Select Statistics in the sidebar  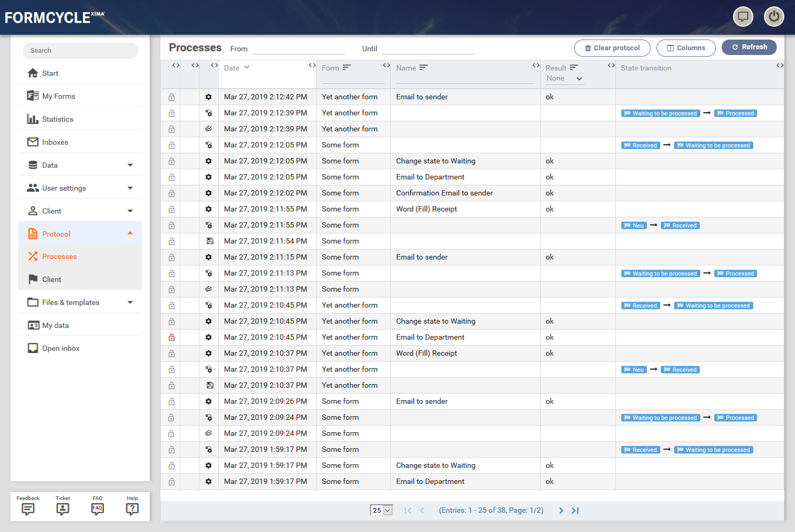(x=58, y=119)
